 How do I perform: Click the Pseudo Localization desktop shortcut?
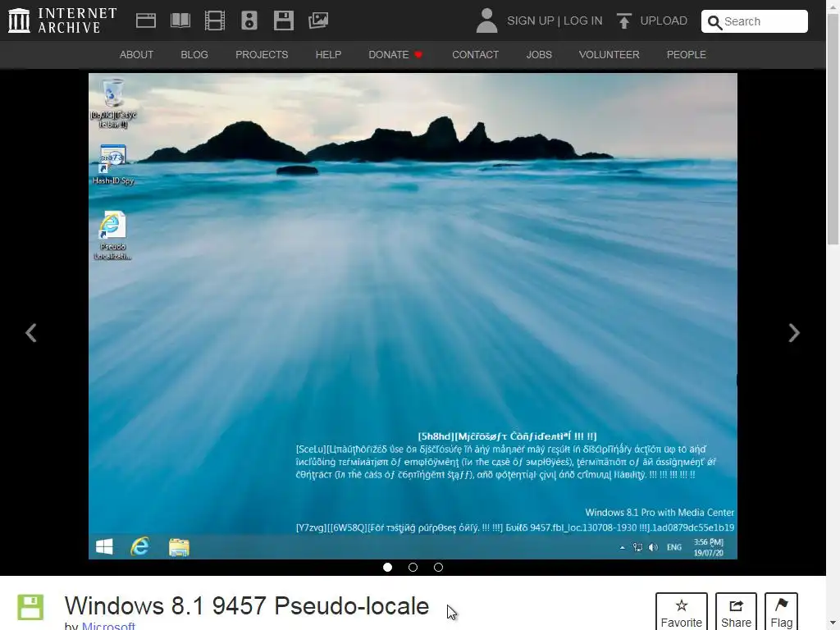(x=113, y=235)
